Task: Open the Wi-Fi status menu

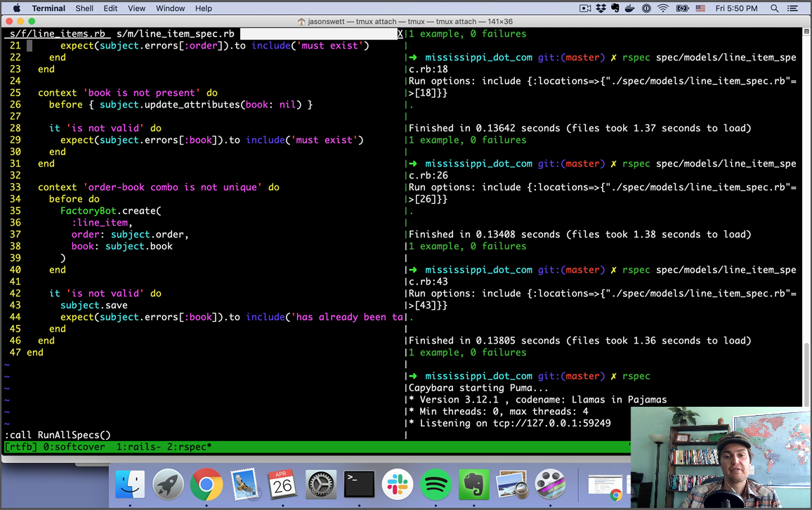Action: (663, 8)
